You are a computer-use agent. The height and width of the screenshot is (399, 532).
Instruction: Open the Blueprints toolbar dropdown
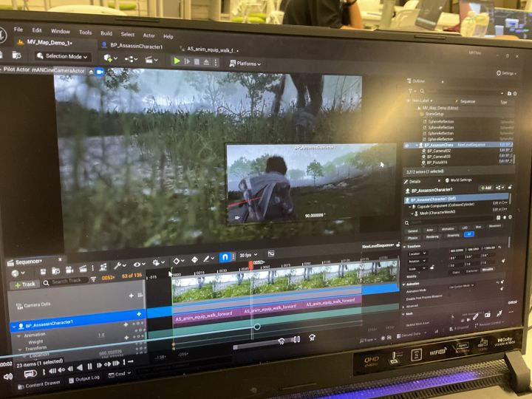pyautogui.click(x=131, y=59)
